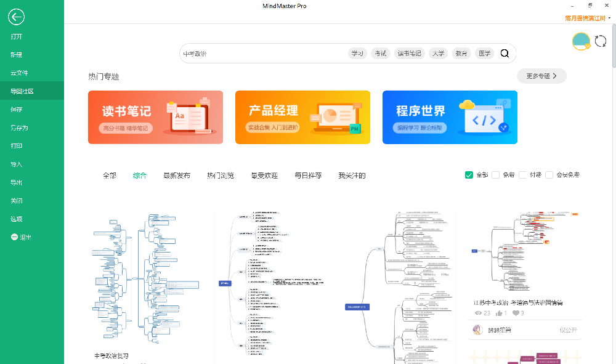616x364 pixels.
Task: Click the magnifier search icon
Action: [x=505, y=54]
